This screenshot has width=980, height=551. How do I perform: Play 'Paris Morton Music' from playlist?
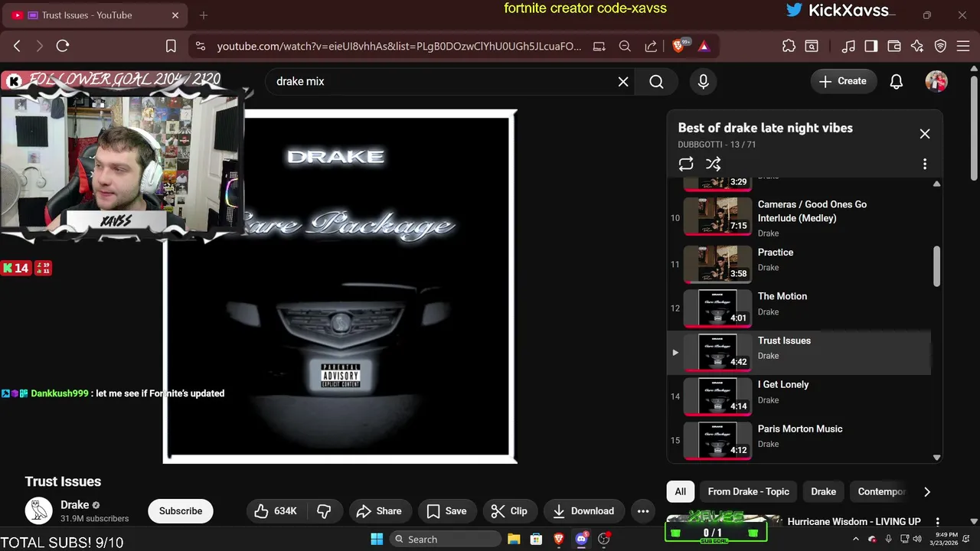point(799,440)
